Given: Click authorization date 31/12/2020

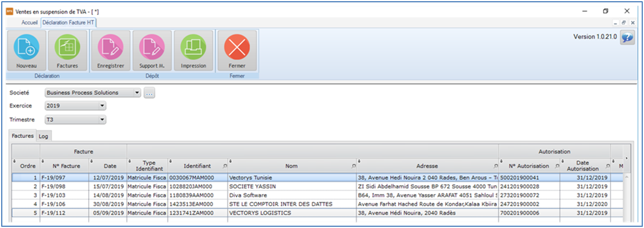Looking at the screenshot, I should tap(586, 204).
